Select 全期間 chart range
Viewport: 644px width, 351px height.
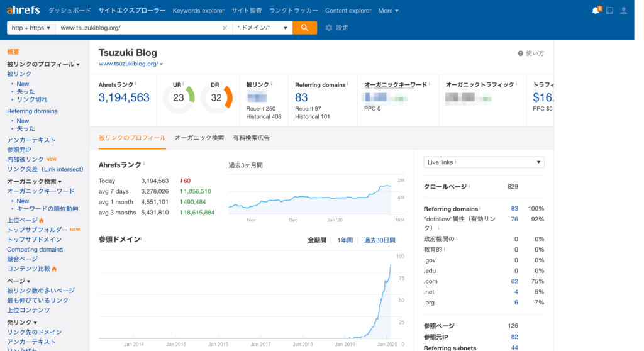click(317, 240)
